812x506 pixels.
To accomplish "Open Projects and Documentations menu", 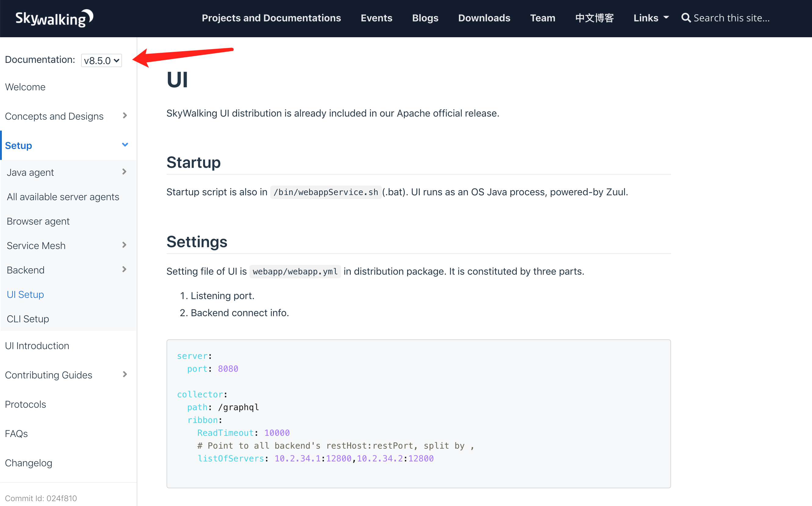I will point(271,18).
